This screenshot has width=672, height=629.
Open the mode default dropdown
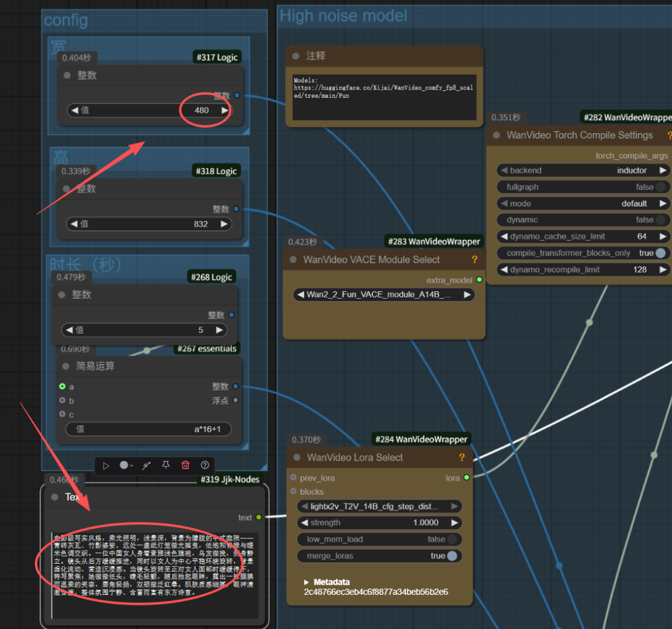point(583,203)
